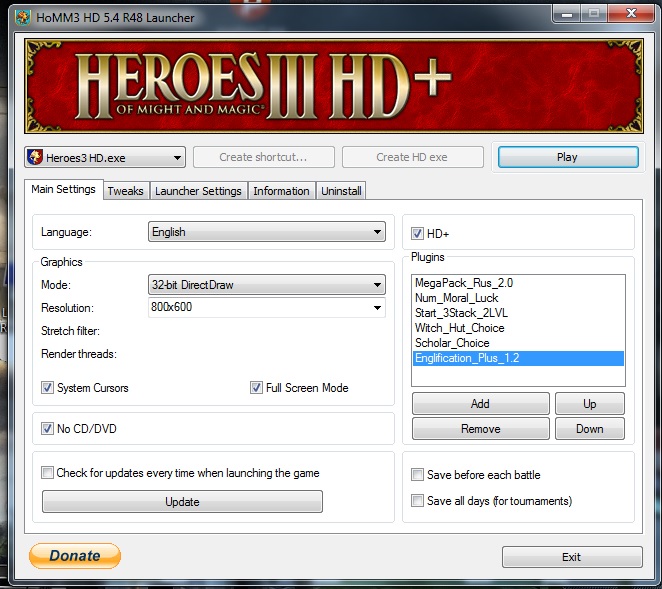Click the Create shortcut... button
The height and width of the screenshot is (589, 662).
[x=264, y=157]
